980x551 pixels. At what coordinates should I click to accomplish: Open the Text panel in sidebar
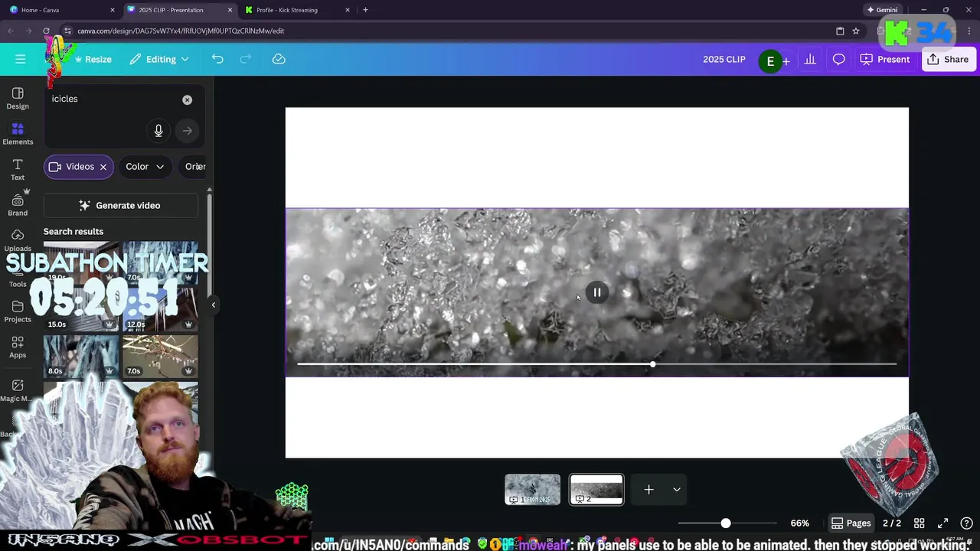(18, 169)
